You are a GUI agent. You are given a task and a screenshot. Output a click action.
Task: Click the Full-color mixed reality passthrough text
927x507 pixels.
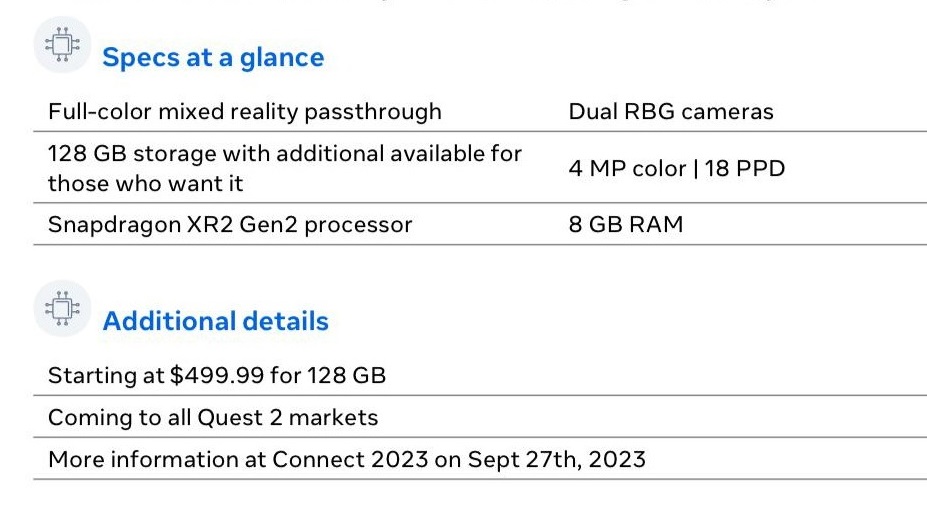tap(244, 111)
